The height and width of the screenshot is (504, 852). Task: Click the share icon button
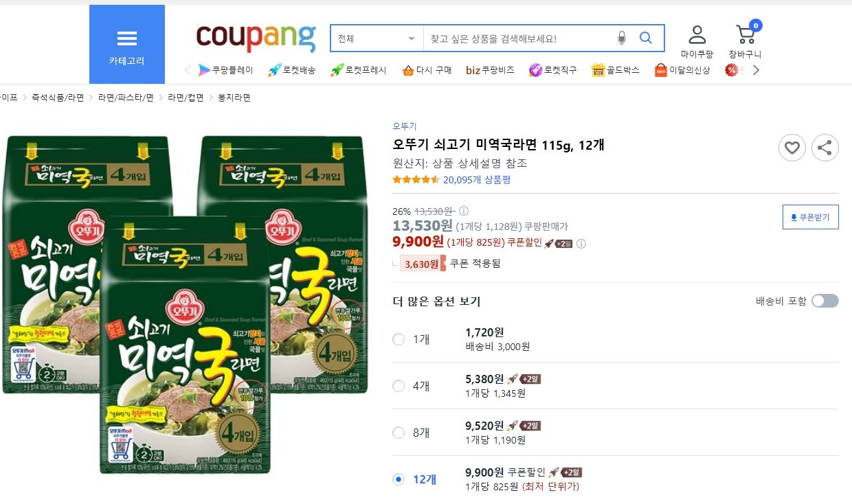point(825,148)
